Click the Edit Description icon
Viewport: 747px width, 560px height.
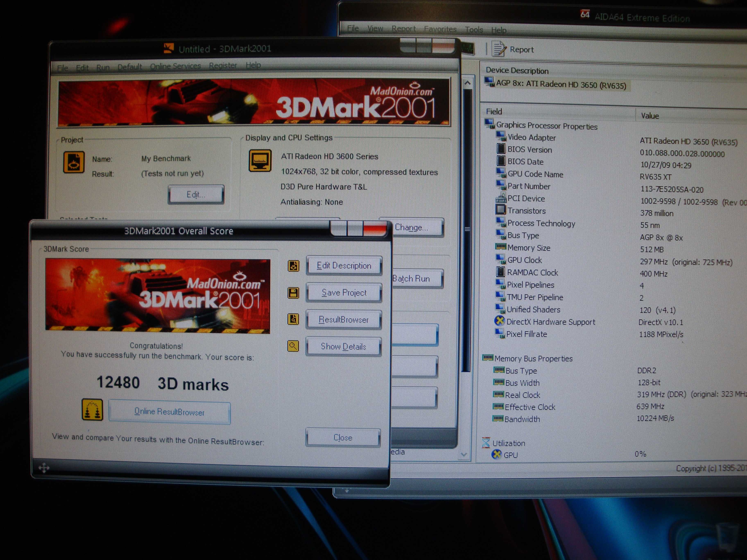point(293,266)
